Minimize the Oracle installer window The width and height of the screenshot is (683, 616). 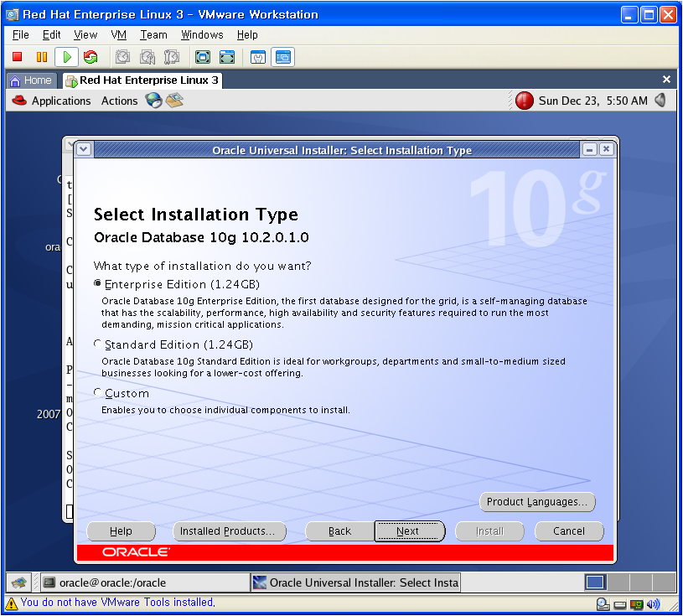[589, 149]
